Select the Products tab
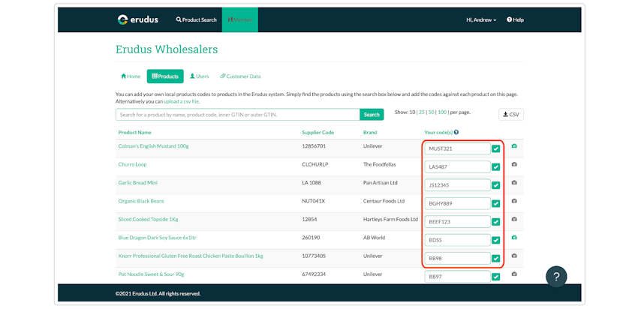This screenshot has width=644, height=309. click(165, 76)
